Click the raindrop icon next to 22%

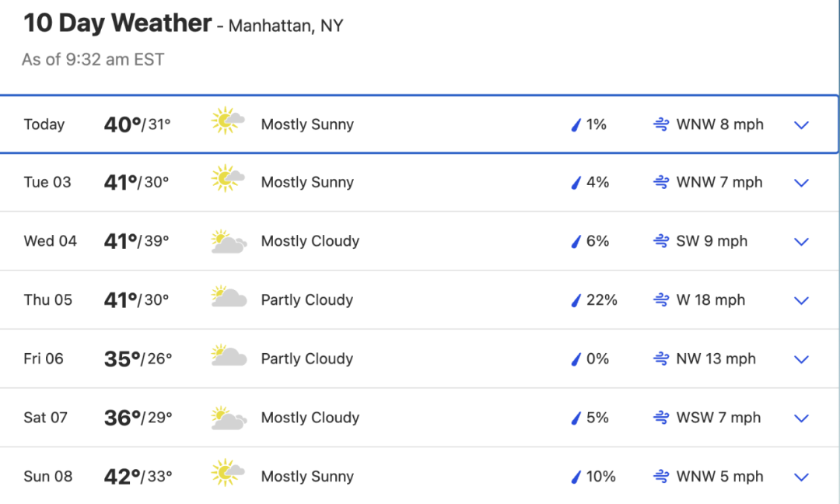tap(576, 300)
